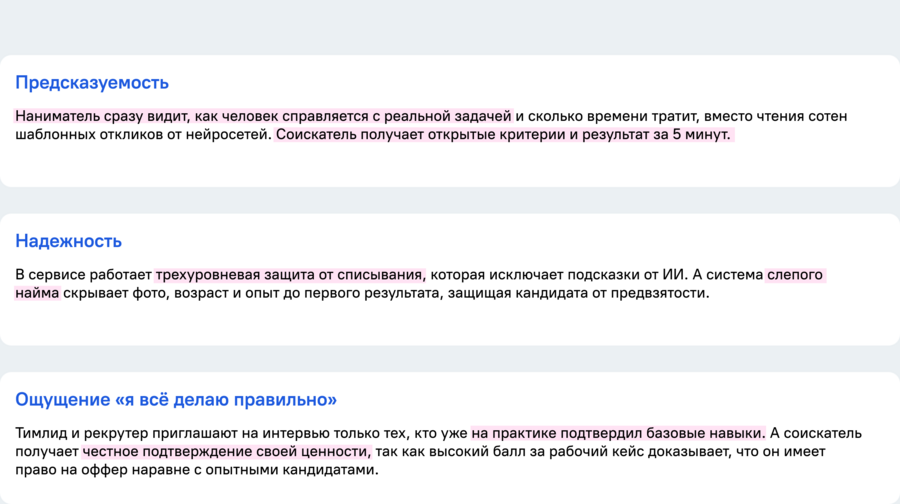The width and height of the screenshot is (900, 504).
Task: Click highlighted phrase честное подтверждение своей ценности
Action: click(x=226, y=451)
